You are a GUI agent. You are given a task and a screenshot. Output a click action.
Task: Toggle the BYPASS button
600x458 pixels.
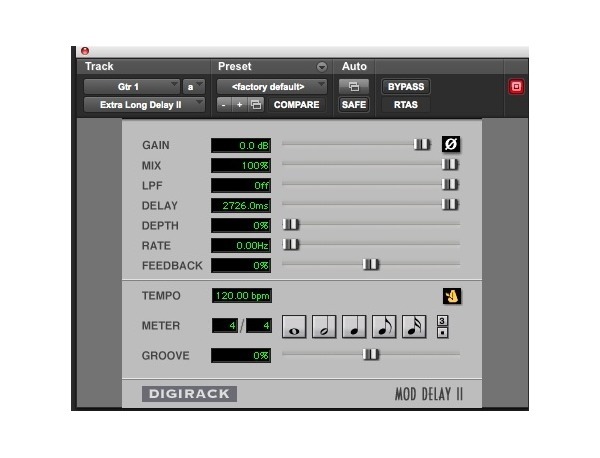click(x=406, y=87)
